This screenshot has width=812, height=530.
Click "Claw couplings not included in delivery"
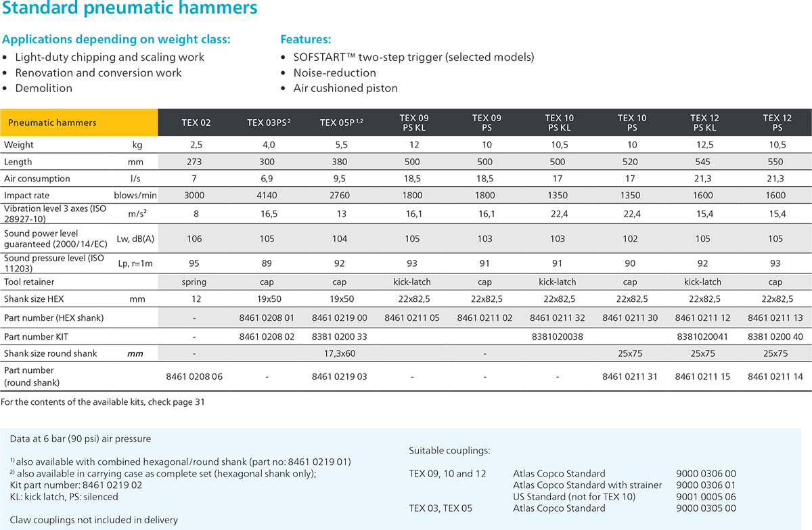pyautogui.click(x=94, y=520)
